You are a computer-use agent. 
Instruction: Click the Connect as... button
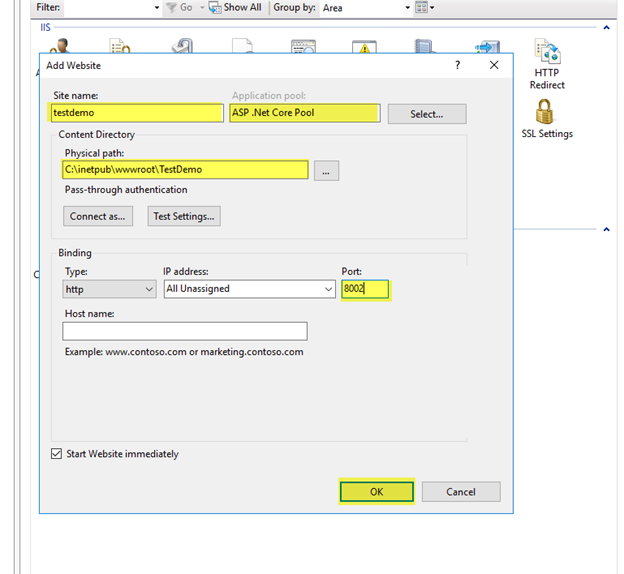point(98,216)
